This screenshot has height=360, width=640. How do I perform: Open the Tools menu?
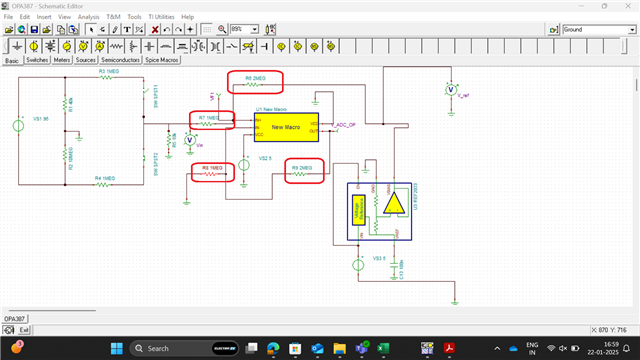(x=134, y=17)
